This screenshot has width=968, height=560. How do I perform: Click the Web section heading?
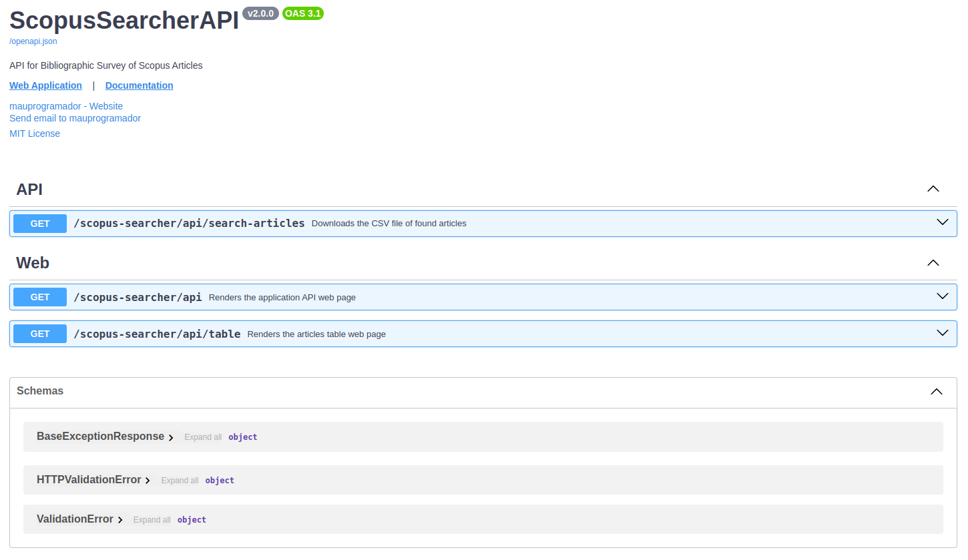33,263
